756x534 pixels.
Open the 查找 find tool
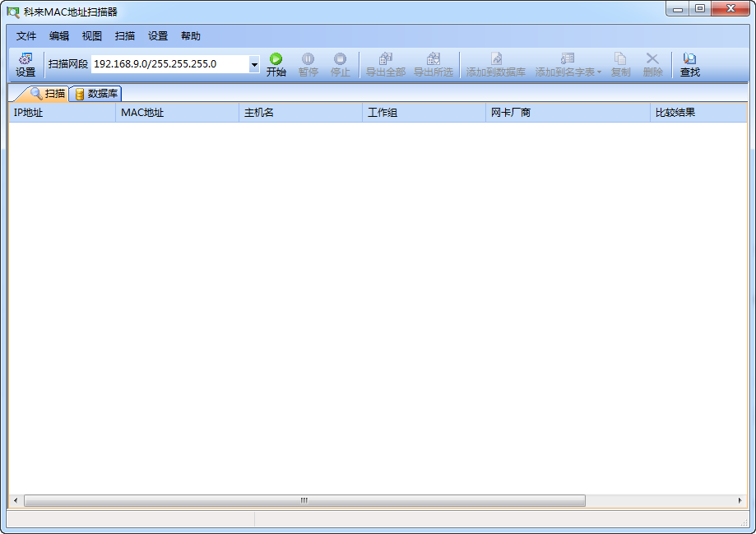689,64
